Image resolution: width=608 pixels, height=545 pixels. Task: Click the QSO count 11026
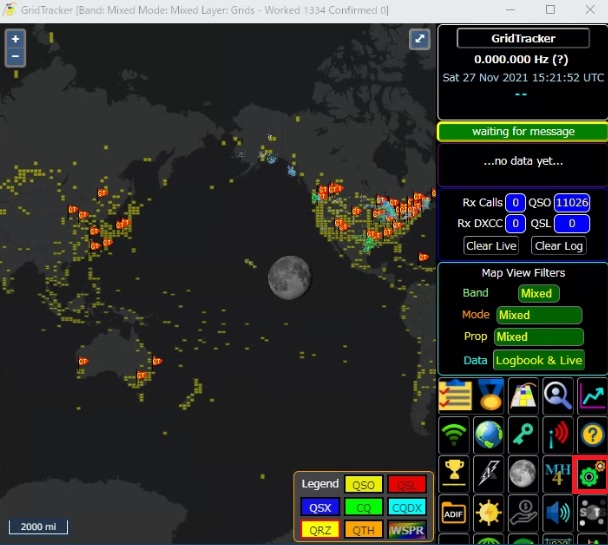tap(572, 203)
